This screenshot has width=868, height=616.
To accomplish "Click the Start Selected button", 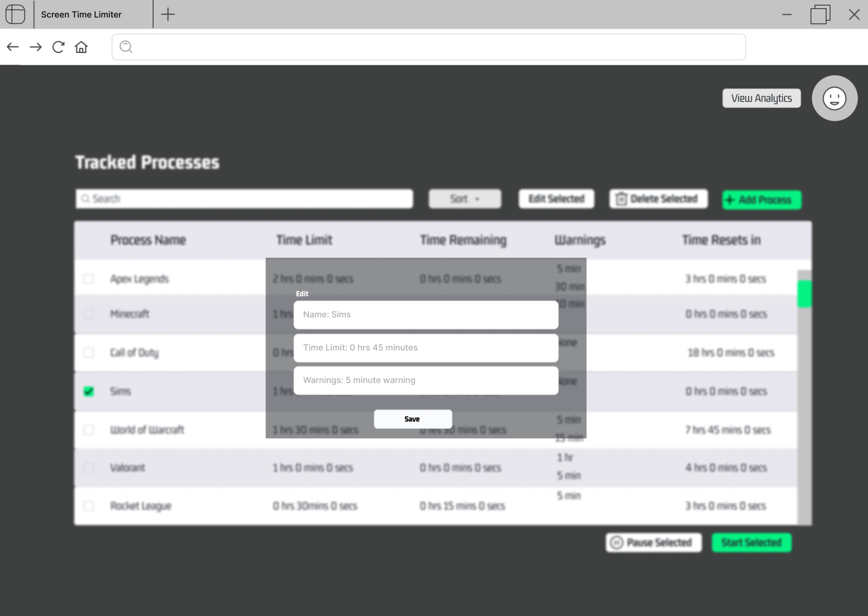I will [752, 542].
